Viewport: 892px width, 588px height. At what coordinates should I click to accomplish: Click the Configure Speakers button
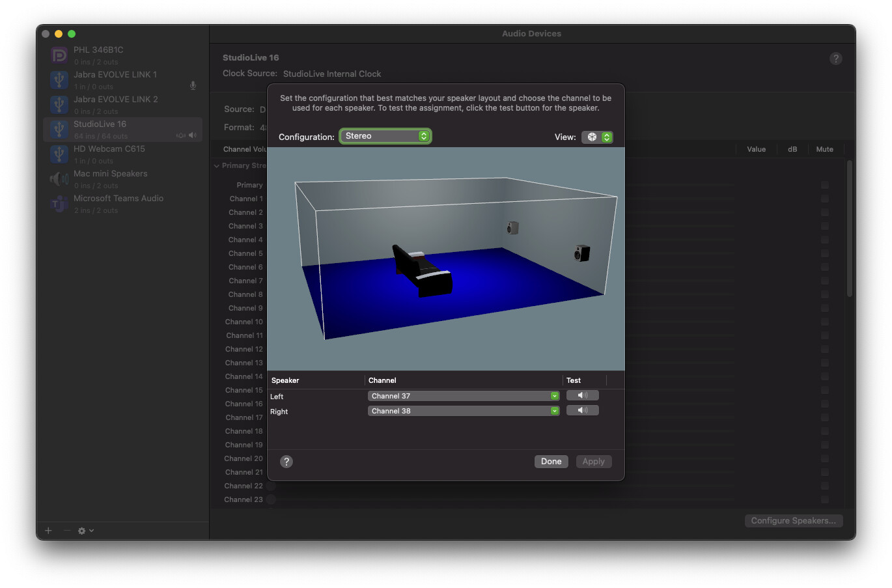[794, 521]
